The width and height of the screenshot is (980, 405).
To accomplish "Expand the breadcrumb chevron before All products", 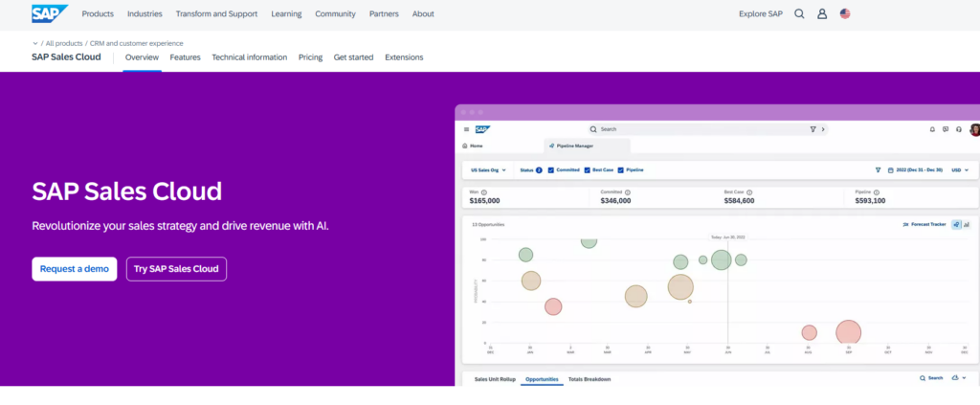I will [x=35, y=44].
